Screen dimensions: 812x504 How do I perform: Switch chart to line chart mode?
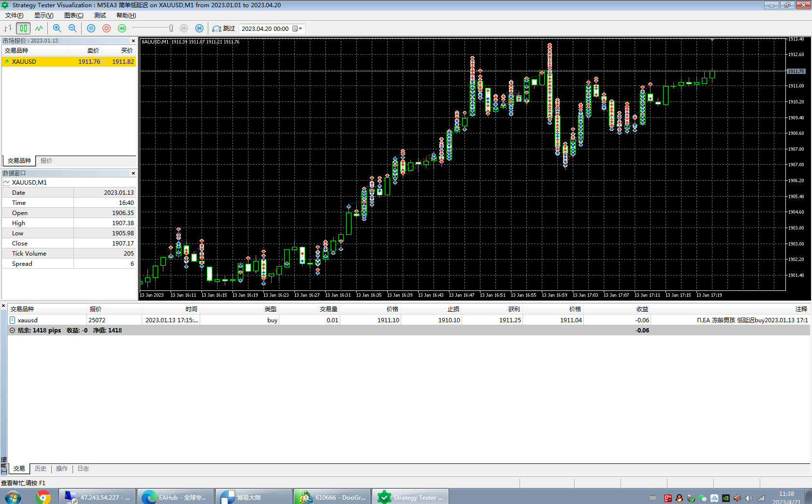click(x=39, y=29)
